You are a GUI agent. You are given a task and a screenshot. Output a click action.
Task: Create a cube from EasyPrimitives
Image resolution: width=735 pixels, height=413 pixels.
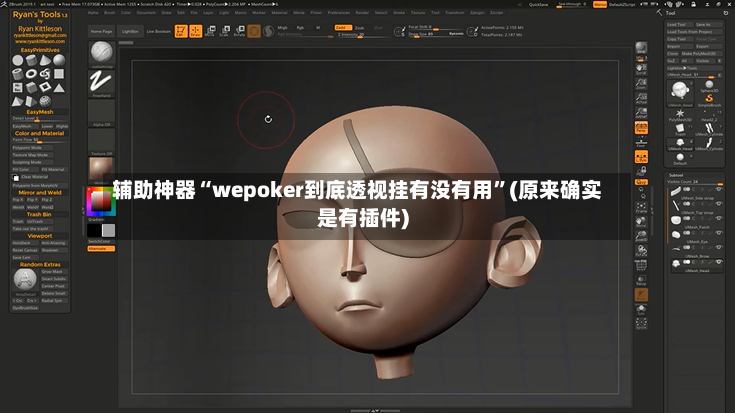(31, 87)
